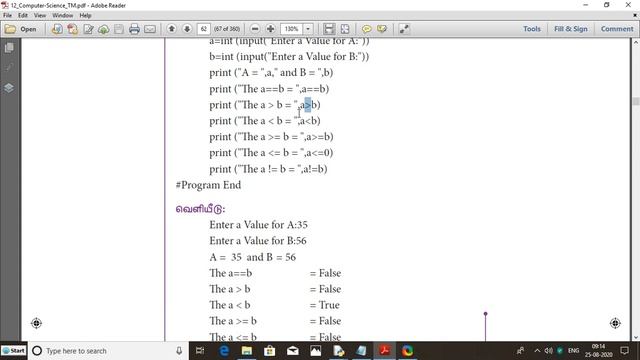This screenshot has height=360, width=640.
Task: Enter read mode using expand arrows icon
Action: click(404, 29)
